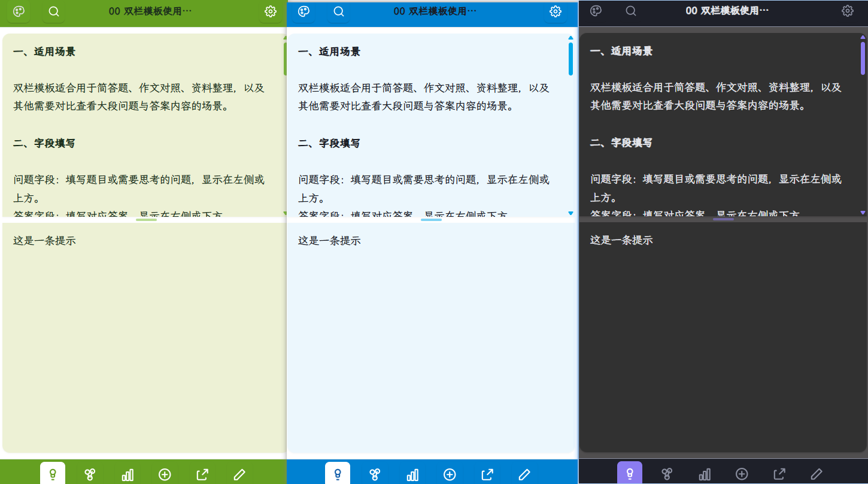Click pencil edit icon in dark panel
868x484 pixels.
point(817,474)
